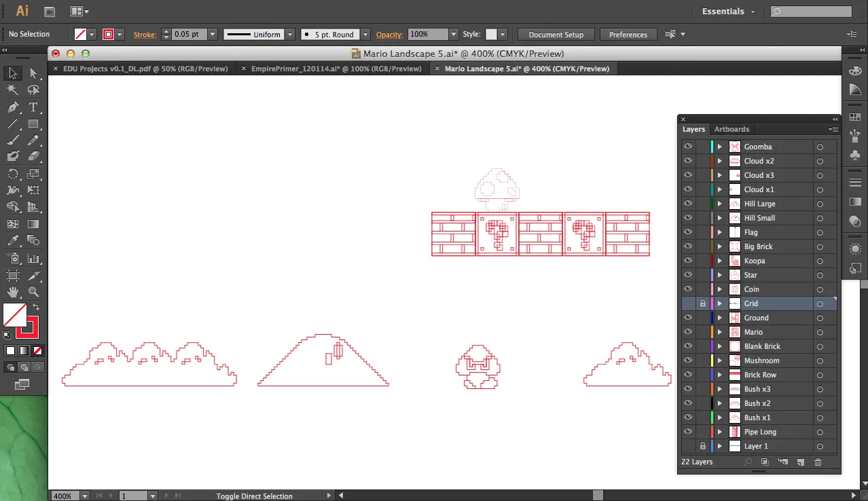Open the Opacity percentage dropdown
Viewport: 868px width, 501px height.
pyautogui.click(x=454, y=34)
